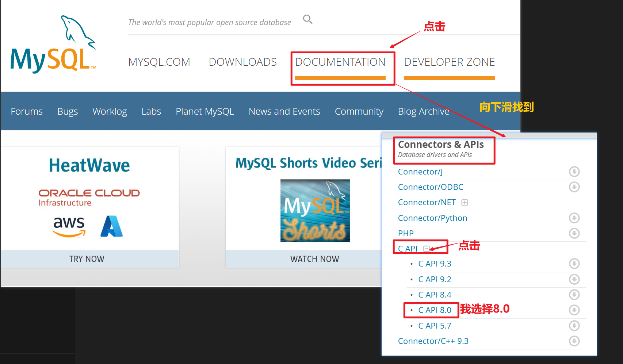Click the AWS logo in HeatWave card
Viewport: 623px width, 364px height.
[x=69, y=226]
